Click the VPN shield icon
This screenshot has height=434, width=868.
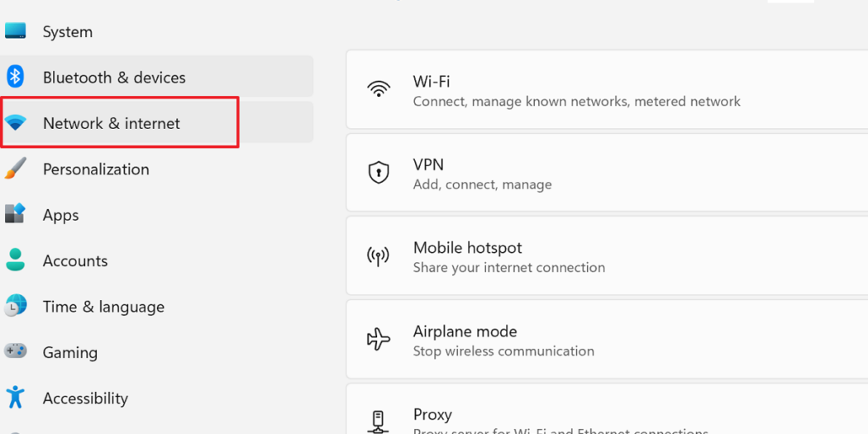(x=379, y=173)
